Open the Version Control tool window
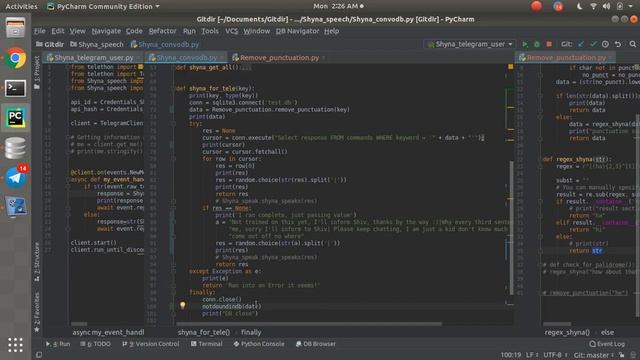This screenshot has height=360, width=640. 150,344
